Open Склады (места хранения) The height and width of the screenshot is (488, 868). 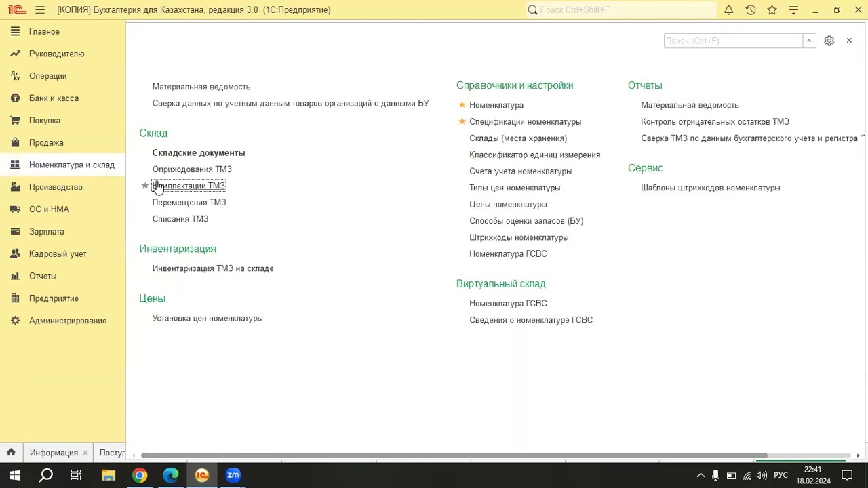click(x=518, y=138)
